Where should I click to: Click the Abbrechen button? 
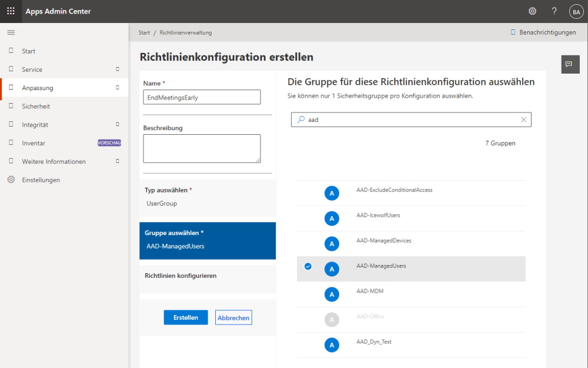click(233, 317)
